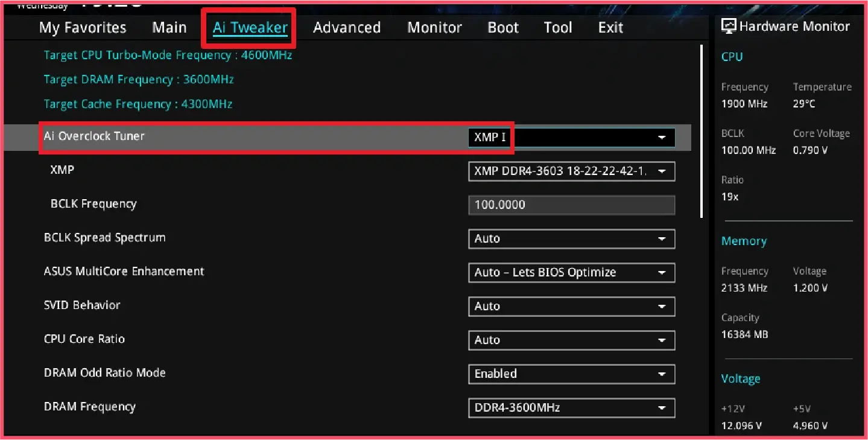Screen dimensions: 868x440
Task: Click the settings list vertical scrollbar
Action: tap(702, 130)
